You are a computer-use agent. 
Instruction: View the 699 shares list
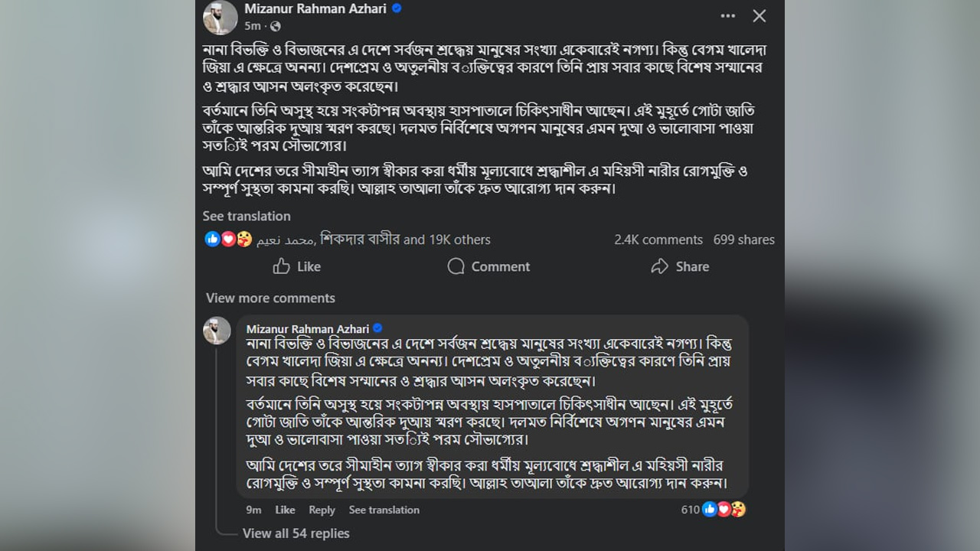pyautogui.click(x=743, y=240)
